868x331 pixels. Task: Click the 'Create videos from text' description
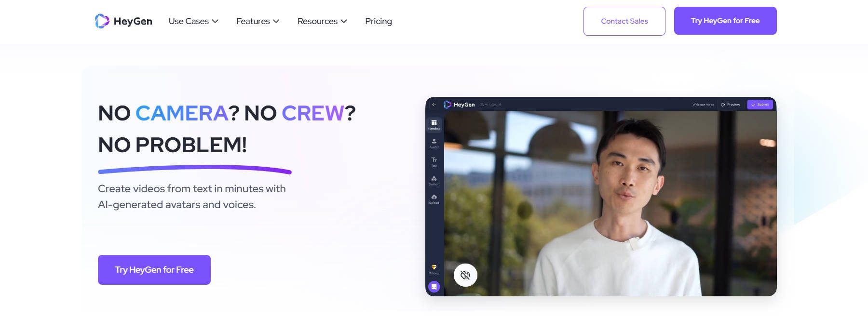pos(192,197)
